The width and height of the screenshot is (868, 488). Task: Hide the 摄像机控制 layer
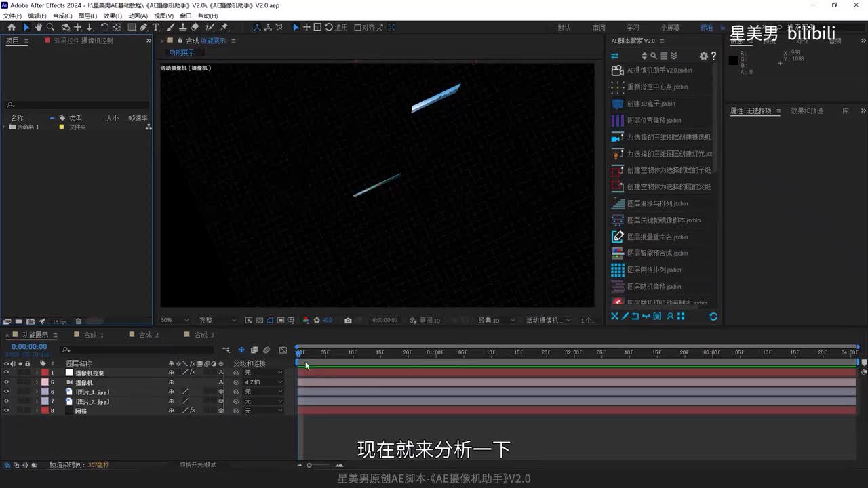pyautogui.click(x=7, y=373)
